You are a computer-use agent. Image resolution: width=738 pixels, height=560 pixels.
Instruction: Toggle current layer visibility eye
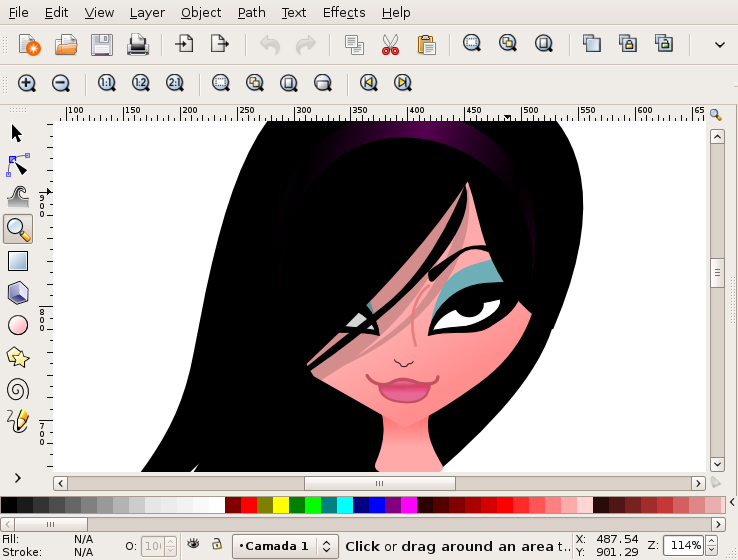[x=194, y=545]
